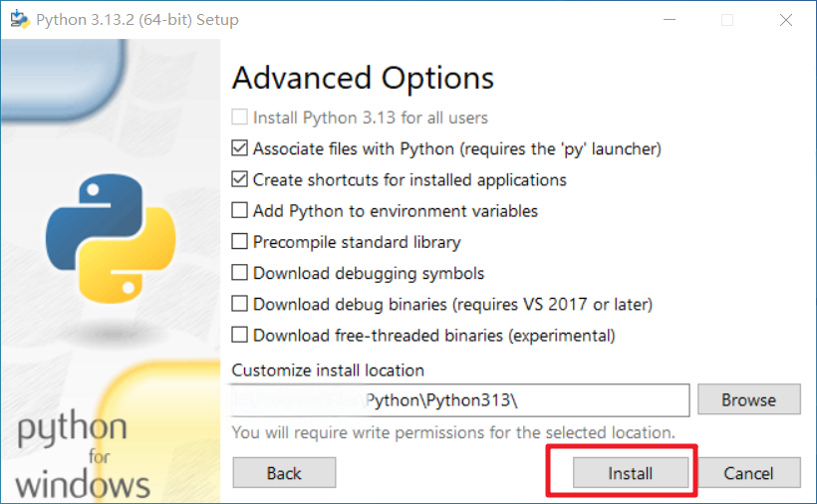The image size is (817, 504).
Task: Toggle 'Install Python 3.13 for all users' checkbox
Action: pos(240,118)
